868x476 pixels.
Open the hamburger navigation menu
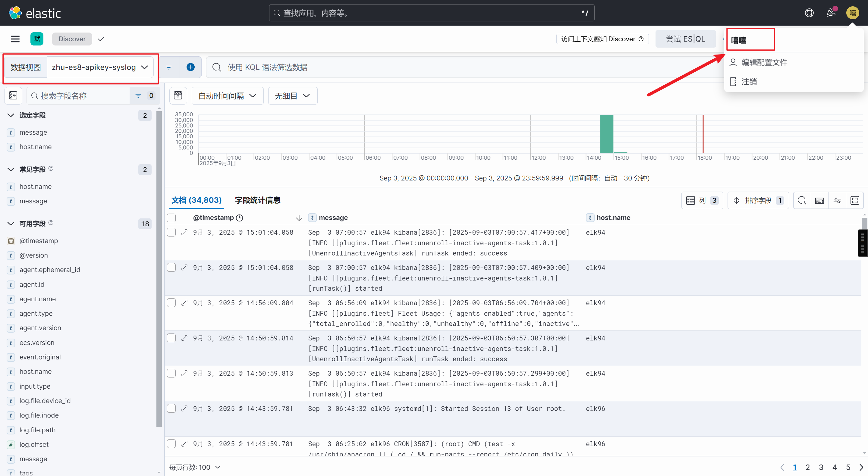click(x=15, y=39)
